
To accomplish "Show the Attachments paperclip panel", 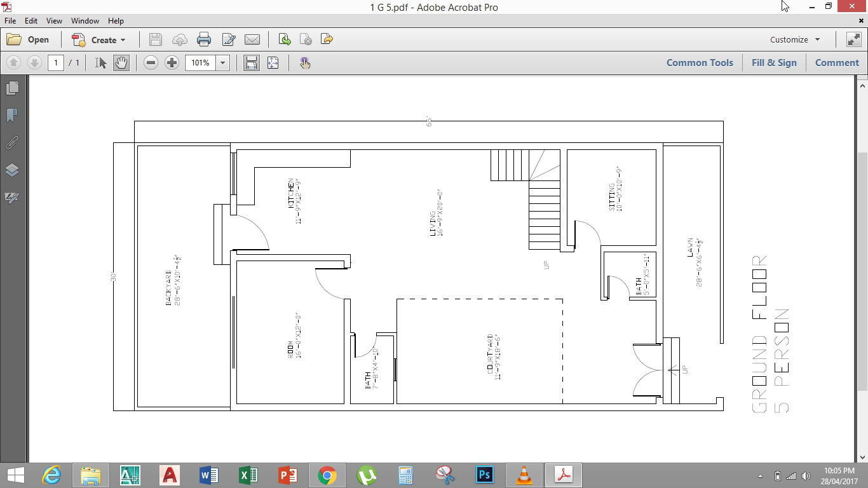I will 12,142.
